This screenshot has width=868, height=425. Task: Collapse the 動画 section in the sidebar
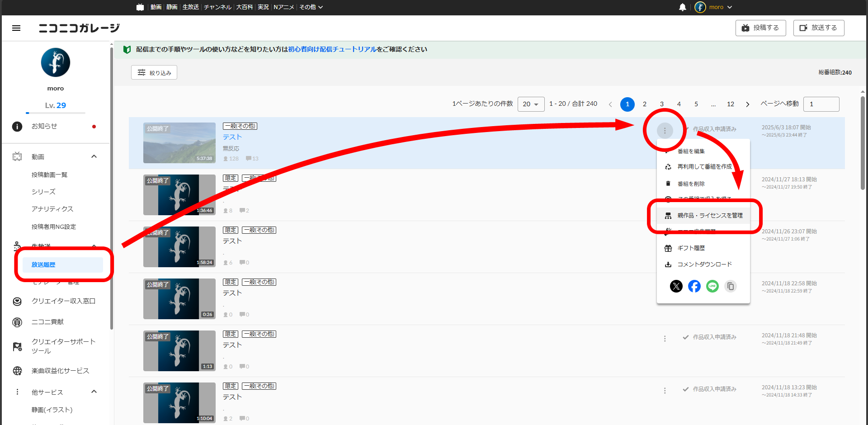(x=94, y=156)
